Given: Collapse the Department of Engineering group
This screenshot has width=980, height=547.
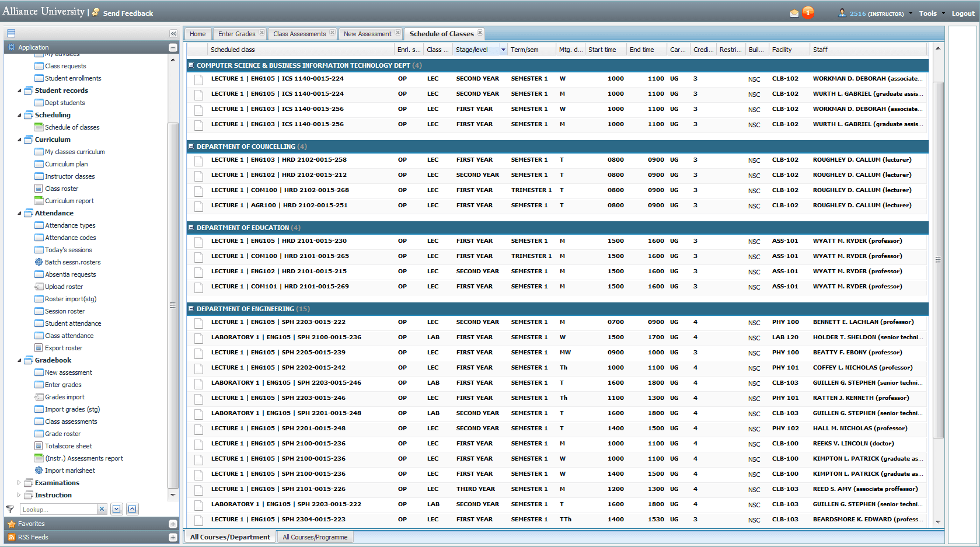Looking at the screenshot, I should (191, 309).
